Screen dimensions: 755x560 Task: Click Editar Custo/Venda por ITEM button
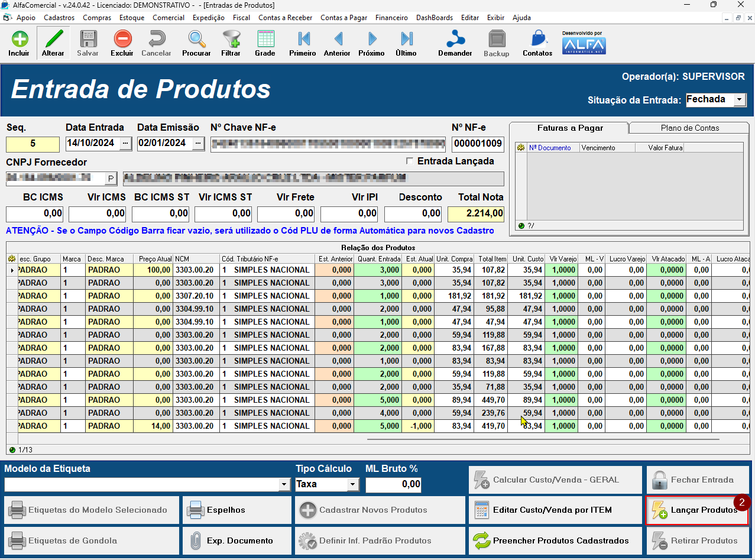click(x=555, y=510)
